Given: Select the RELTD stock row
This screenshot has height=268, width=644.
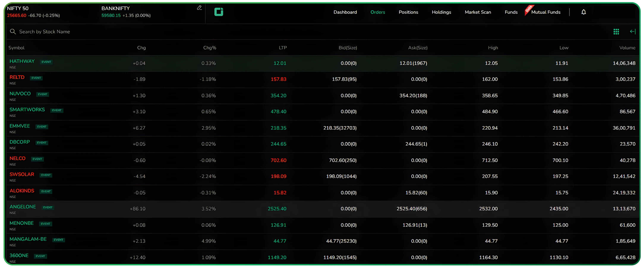Looking at the screenshot, I should [17, 77].
